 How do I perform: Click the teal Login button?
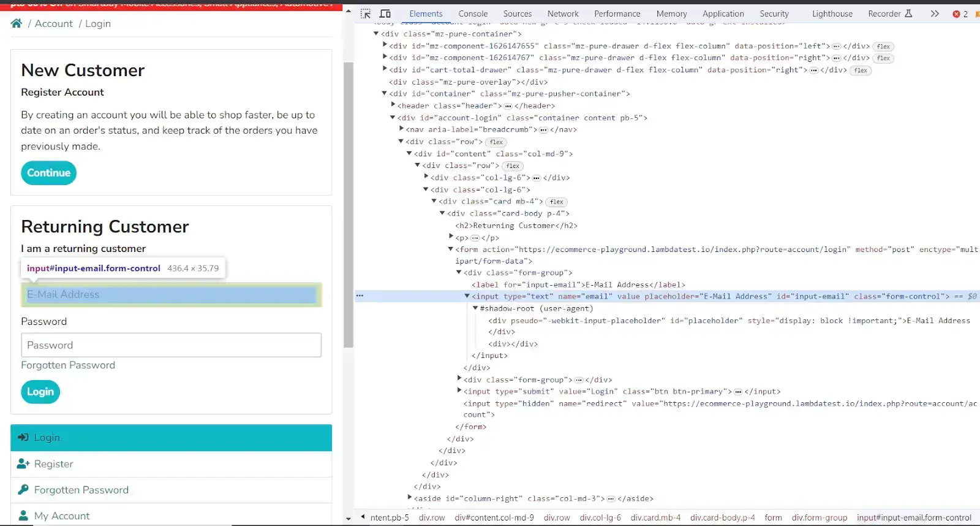pos(40,392)
